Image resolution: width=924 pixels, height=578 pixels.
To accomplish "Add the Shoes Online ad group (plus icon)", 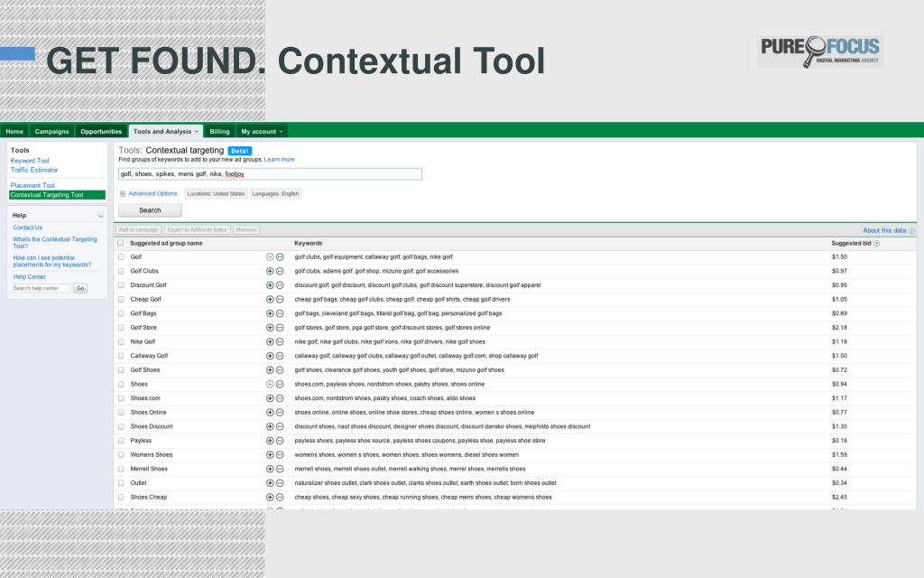I will 270,413.
